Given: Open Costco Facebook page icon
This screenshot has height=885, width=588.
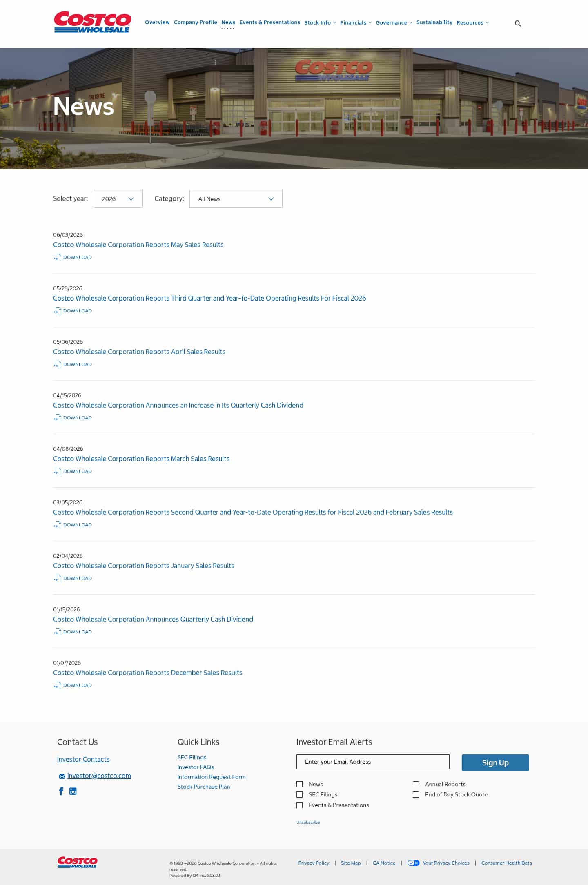Looking at the screenshot, I should (x=61, y=791).
